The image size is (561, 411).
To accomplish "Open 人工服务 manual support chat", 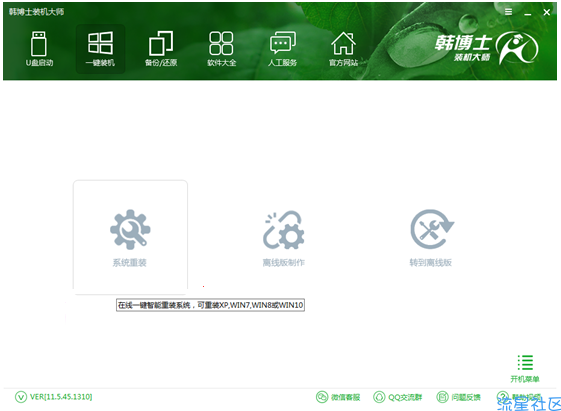I will (282, 49).
